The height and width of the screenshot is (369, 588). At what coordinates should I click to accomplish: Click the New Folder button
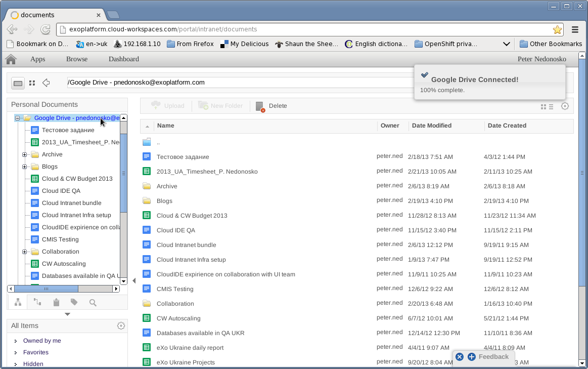click(x=220, y=106)
